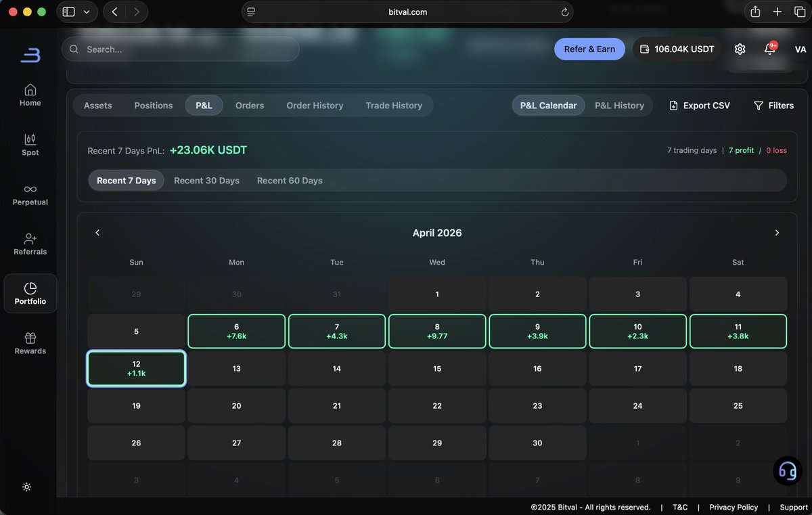Open the Order History tab
The width and height of the screenshot is (812, 515).
click(x=315, y=106)
